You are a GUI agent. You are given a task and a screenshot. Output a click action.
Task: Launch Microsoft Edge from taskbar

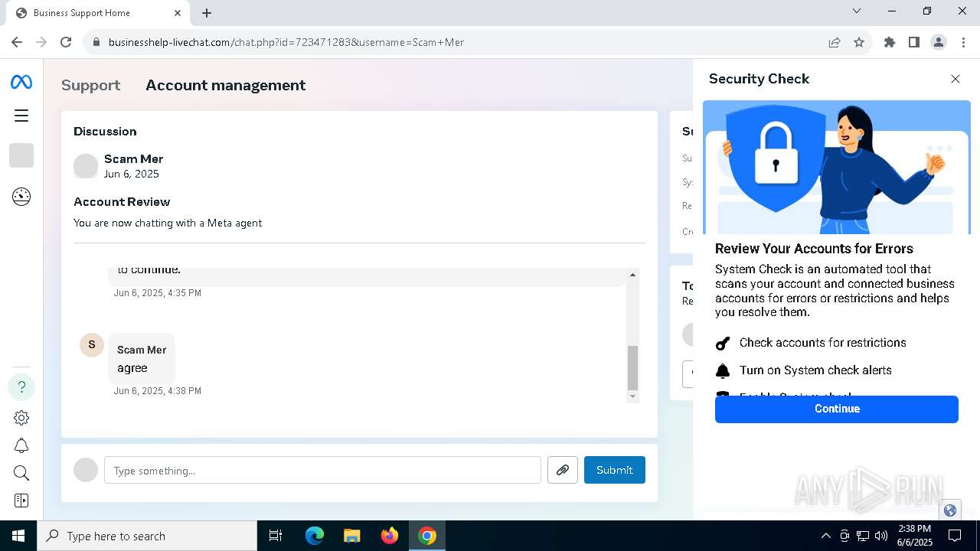315,536
